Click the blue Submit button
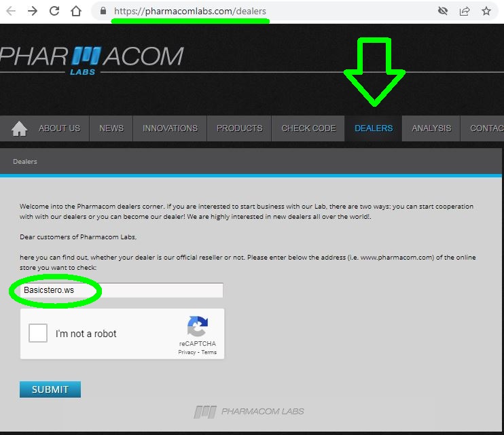The image size is (504, 435). point(50,389)
